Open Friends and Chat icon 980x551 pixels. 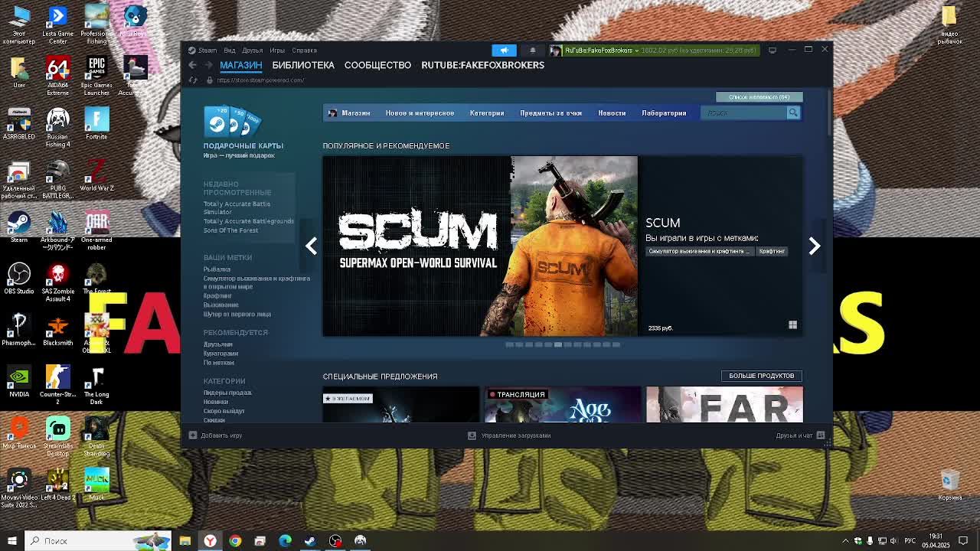pyautogui.click(x=821, y=435)
